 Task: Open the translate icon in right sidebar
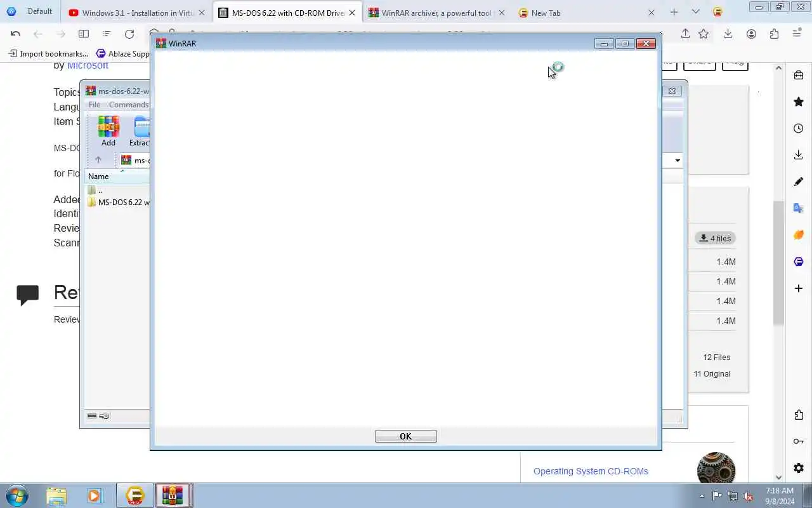coord(799,208)
